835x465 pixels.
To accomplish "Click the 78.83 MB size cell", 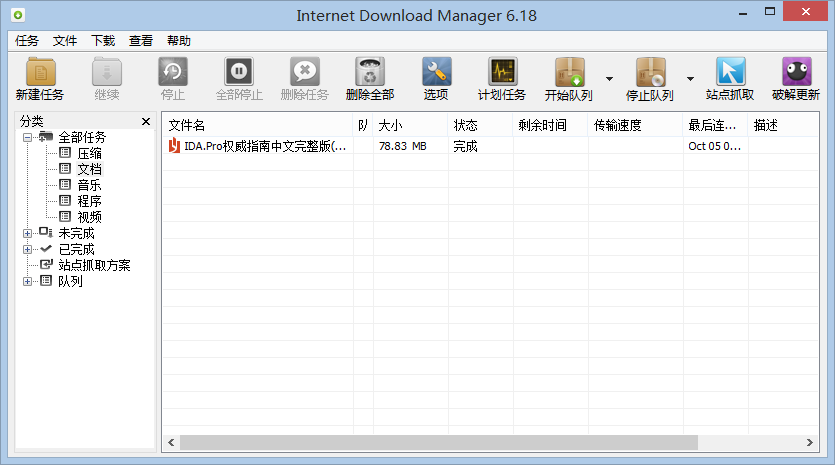I will (403, 146).
